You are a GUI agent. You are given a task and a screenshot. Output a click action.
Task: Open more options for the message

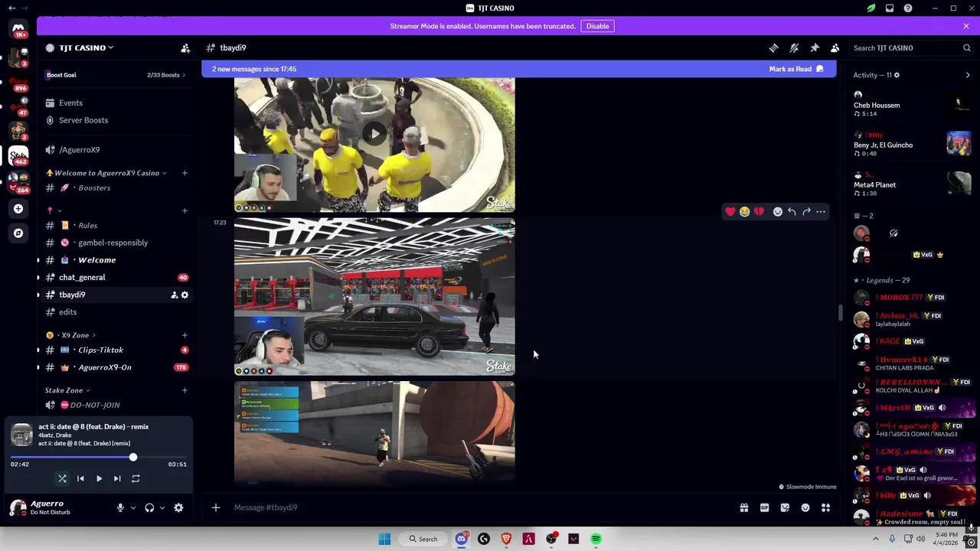pos(821,211)
